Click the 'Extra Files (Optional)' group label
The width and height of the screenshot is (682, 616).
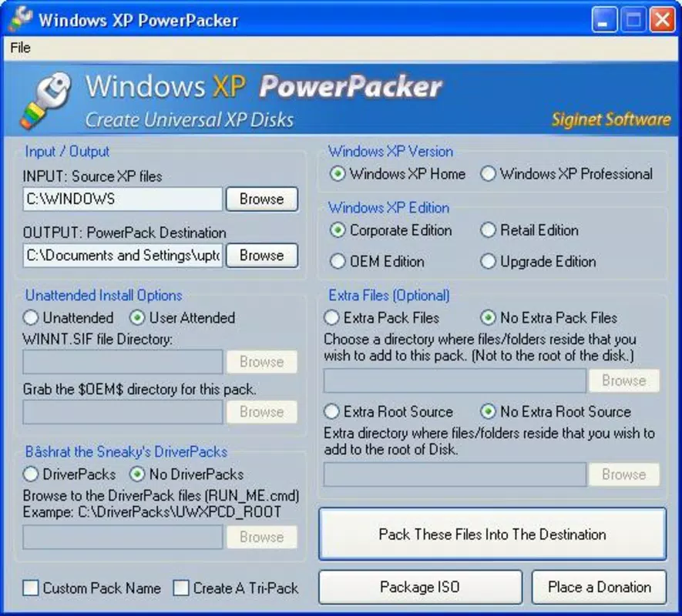click(389, 295)
